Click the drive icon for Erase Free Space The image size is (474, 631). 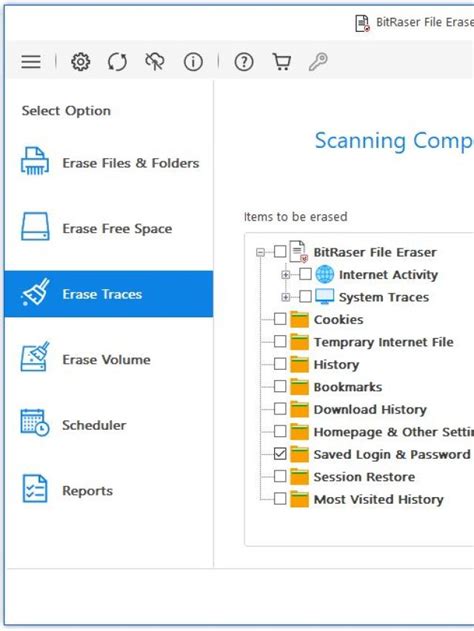coord(35,227)
